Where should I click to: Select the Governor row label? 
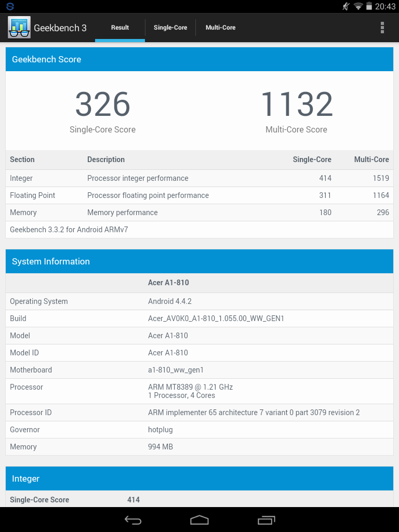(x=25, y=430)
